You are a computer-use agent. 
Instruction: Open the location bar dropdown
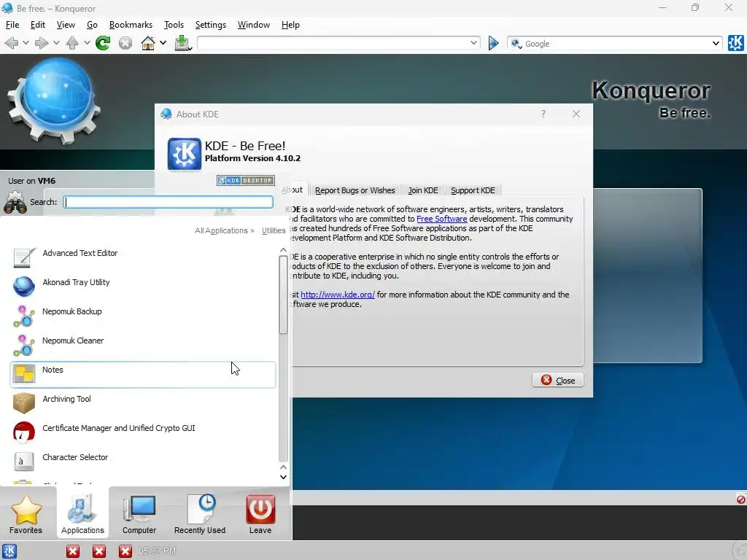pyautogui.click(x=473, y=43)
